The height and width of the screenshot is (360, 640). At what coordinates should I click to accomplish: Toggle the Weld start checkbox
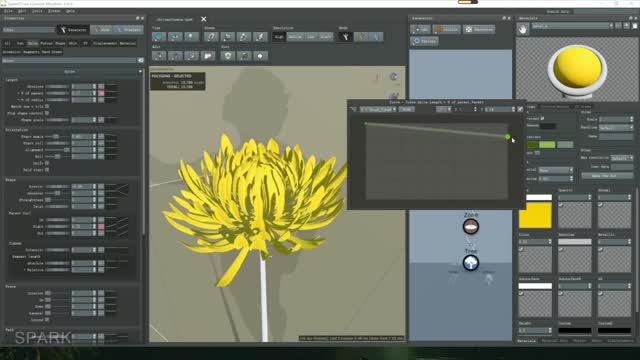pos(47,169)
